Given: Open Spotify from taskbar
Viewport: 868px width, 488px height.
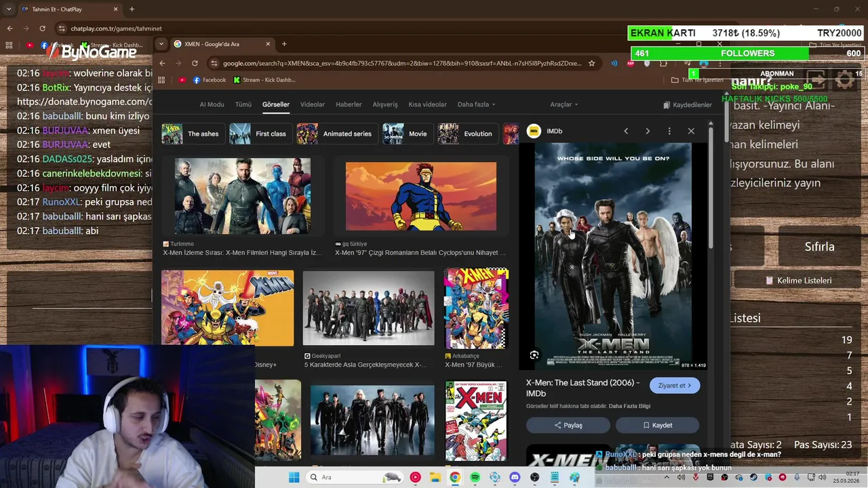Looking at the screenshot, I should [475, 477].
